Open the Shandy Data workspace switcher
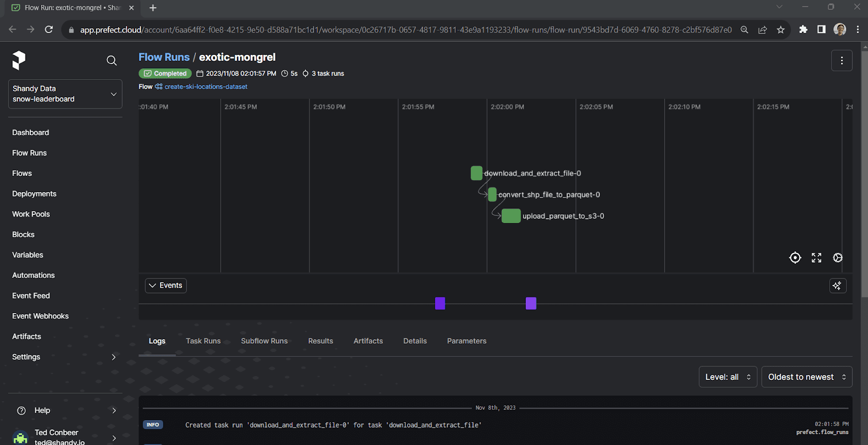This screenshot has width=868, height=445. [x=65, y=94]
